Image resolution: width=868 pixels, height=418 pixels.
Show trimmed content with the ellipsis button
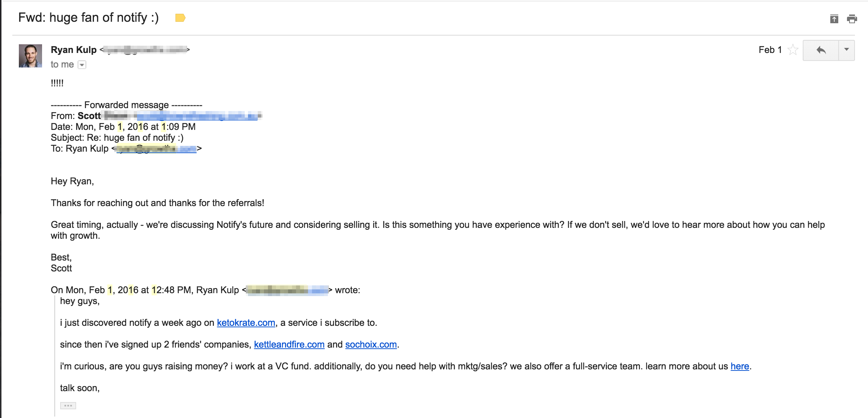point(68,406)
